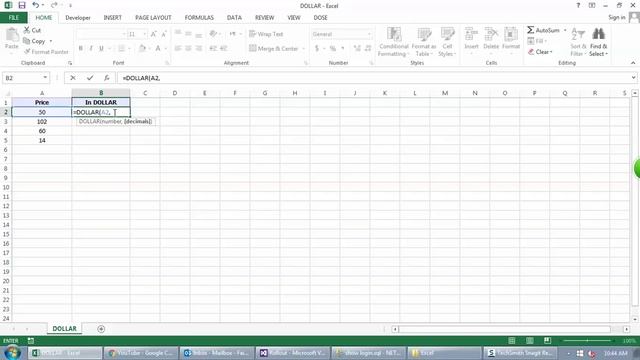Click the formula bar input field
This screenshot has height=360, width=640.
click(373, 78)
